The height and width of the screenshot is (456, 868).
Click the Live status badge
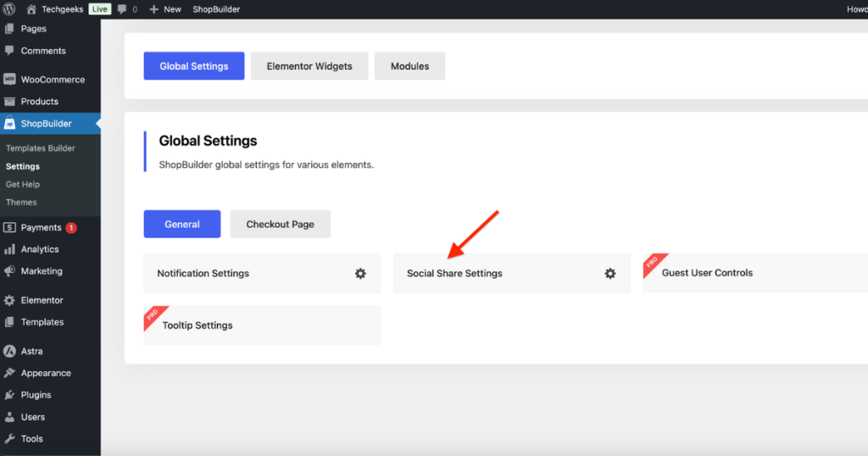pyautogui.click(x=100, y=8)
